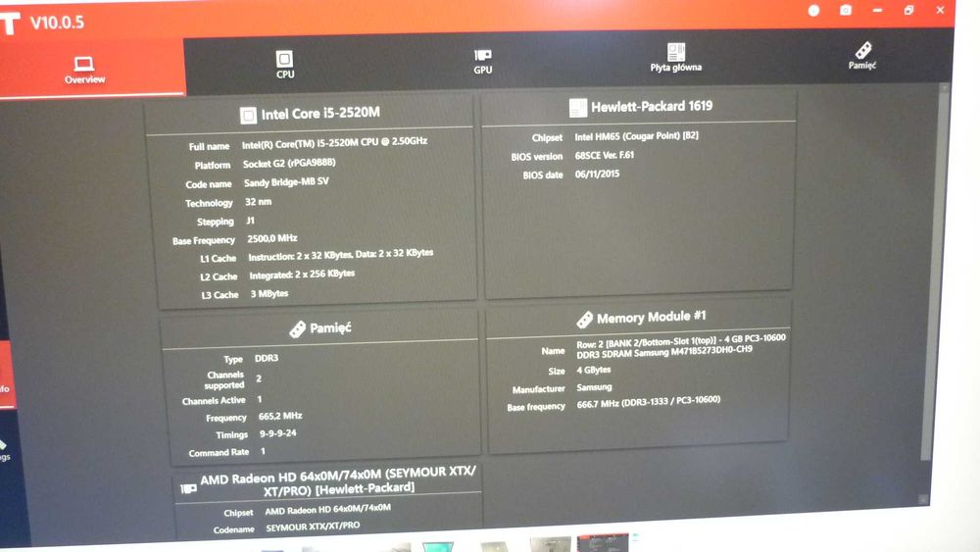The height and width of the screenshot is (552, 980).
Task: Click the Full name label in CPU panel
Action: click(209, 147)
